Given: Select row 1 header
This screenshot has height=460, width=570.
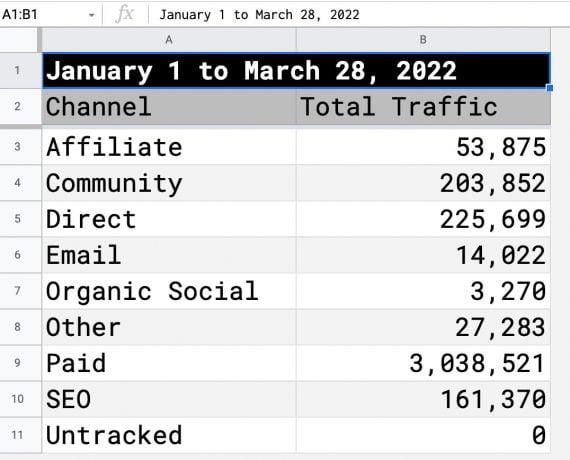Looking at the screenshot, I should tap(17, 70).
